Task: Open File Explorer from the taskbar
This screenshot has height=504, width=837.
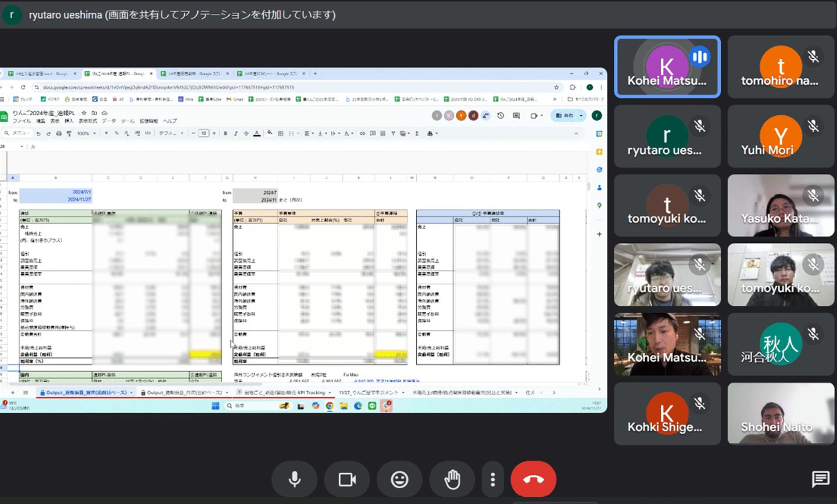Action: (x=344, y=406)
